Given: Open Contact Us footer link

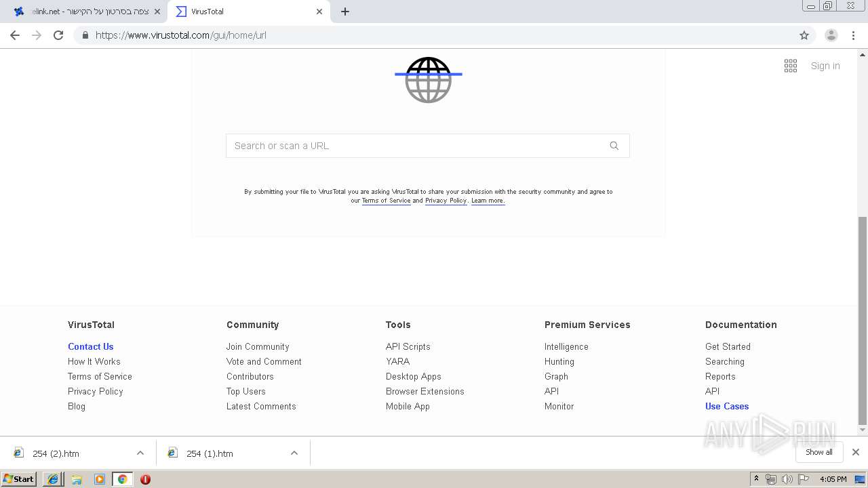Looking at the screenshot, I should pos(90,346).
